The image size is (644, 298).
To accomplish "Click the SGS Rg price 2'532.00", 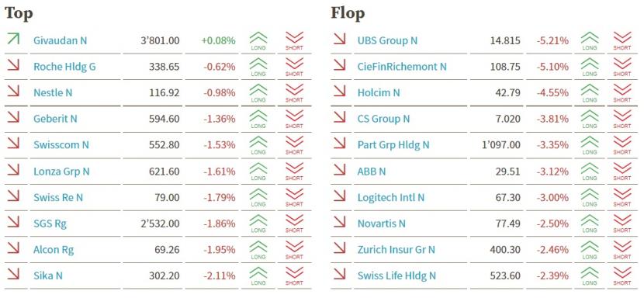I will click(160, 223).
